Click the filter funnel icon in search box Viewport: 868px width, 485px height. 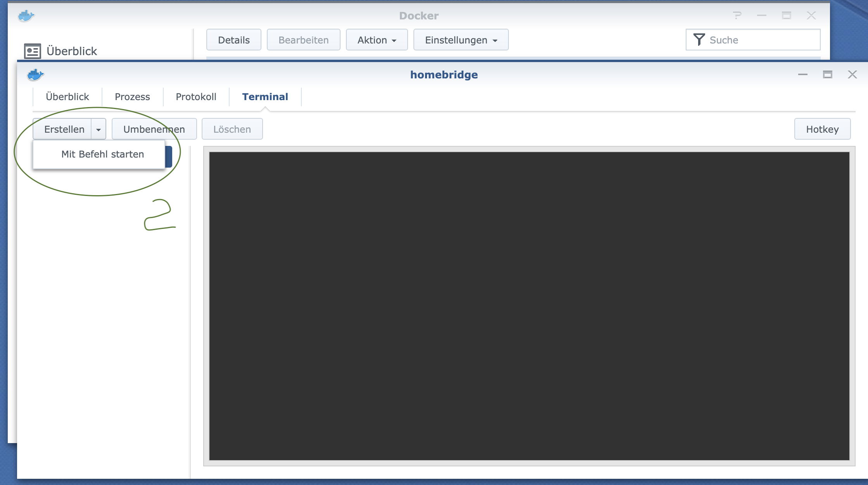[699, 40]
